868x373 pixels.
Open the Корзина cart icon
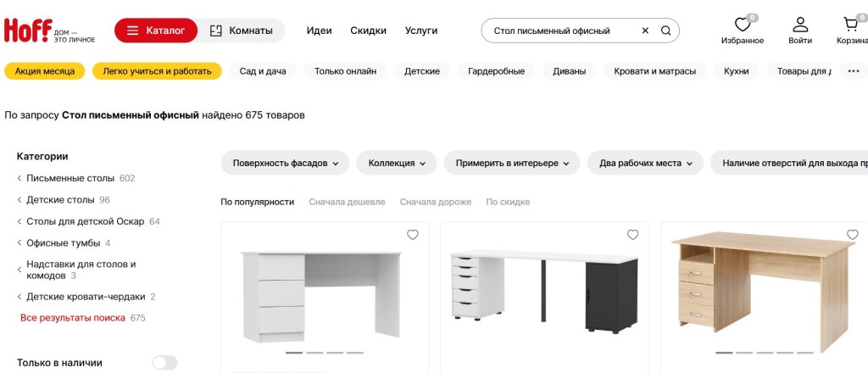click(x=852, y=30)
